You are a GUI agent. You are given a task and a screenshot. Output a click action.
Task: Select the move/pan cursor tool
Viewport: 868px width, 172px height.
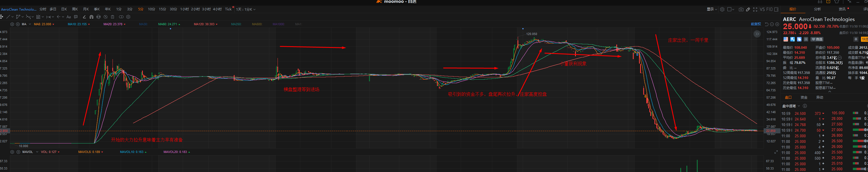[x=2, y=17]
